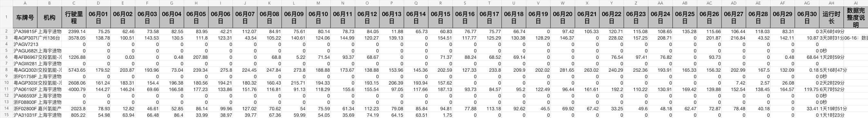868x118 pixels.
Task: Select the 运行时长 header cell
Action: 831,17
